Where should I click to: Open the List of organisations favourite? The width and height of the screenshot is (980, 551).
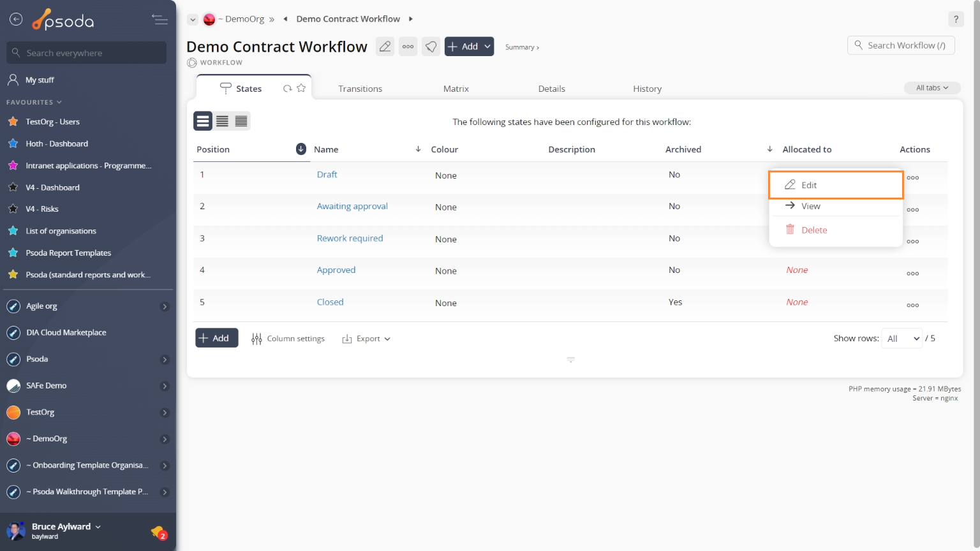pyautogui.click(x=61, y=231)
